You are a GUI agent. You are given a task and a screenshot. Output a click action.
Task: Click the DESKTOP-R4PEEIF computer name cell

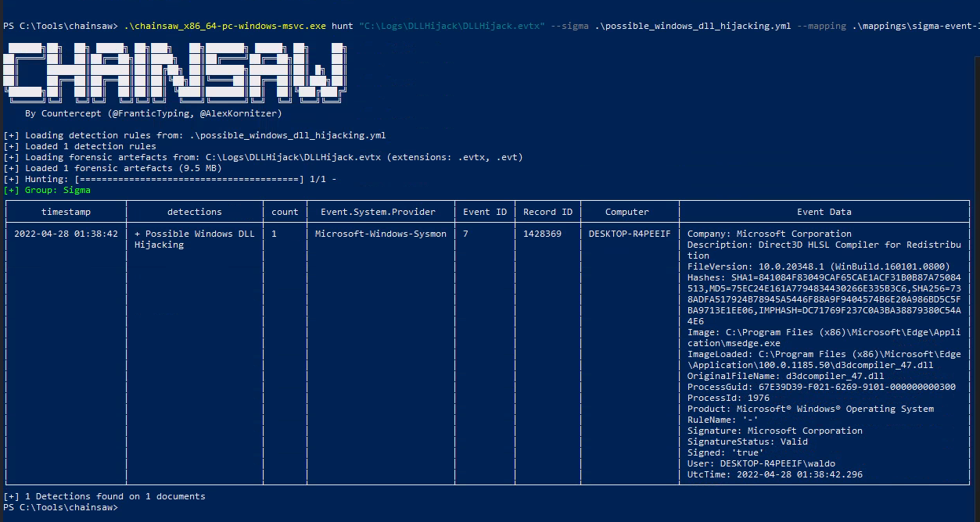point(630,234)
